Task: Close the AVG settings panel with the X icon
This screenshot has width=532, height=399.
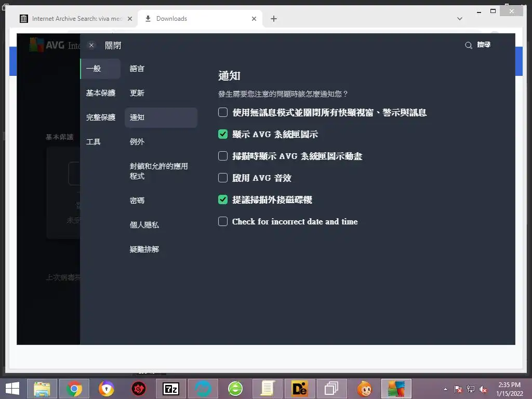Action: coord(91,45)
